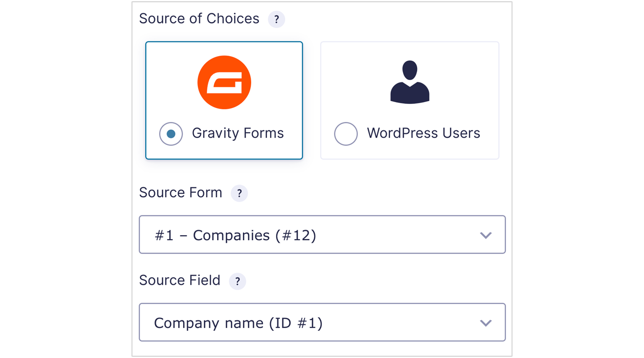The width and height of the screenshot is (644, 358).
Task: Click the Source of Choices heading label
Action: click(x=199, y=18)
